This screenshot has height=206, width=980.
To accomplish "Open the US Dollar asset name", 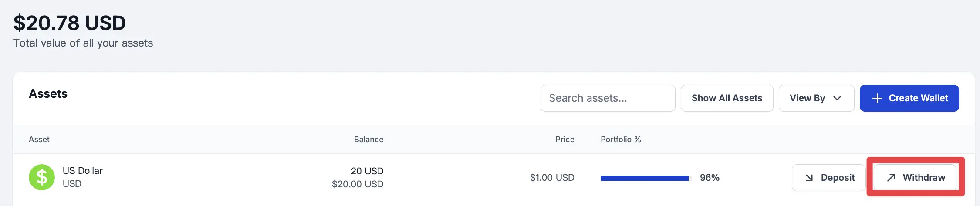I will [x=83, y=171].
